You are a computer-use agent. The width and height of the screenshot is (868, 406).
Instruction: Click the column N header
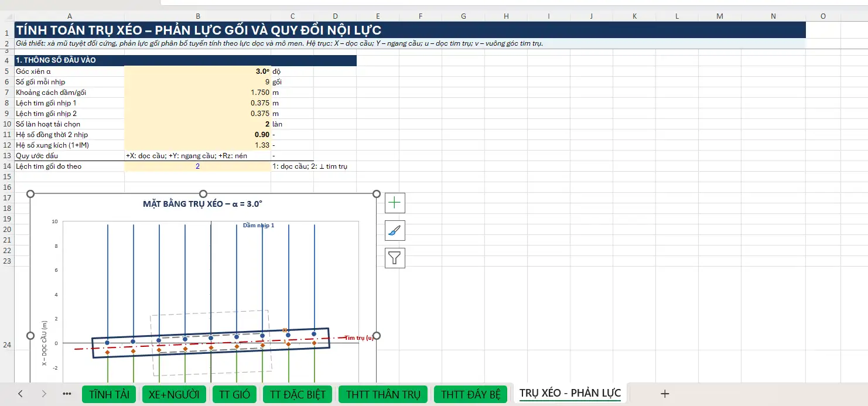tap(774, 16)
